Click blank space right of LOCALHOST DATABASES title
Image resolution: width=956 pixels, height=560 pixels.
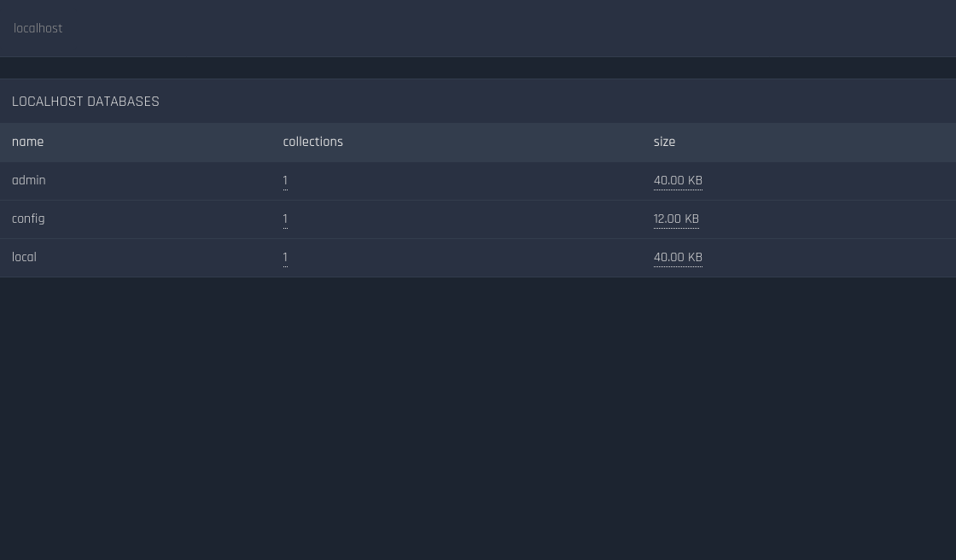pos(557,102)
